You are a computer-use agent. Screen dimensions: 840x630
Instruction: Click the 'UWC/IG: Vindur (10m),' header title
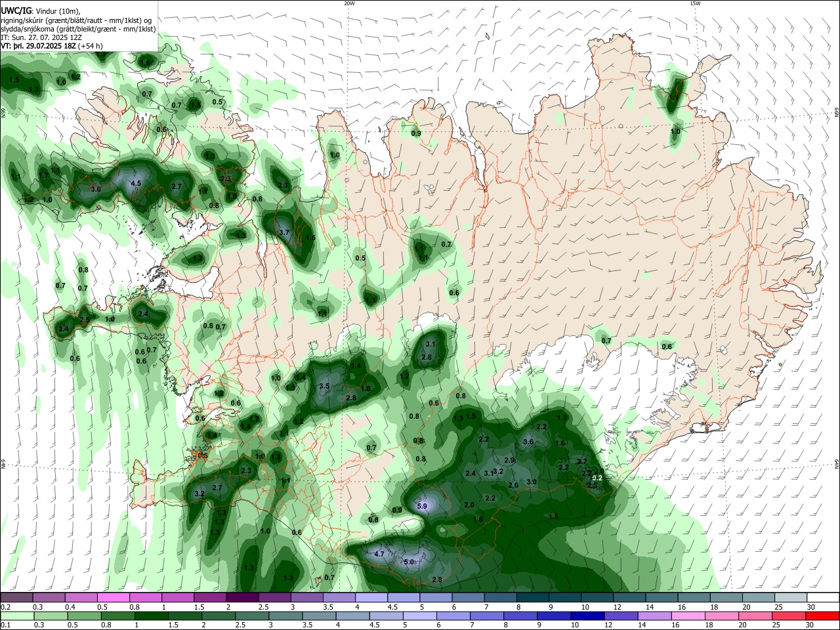point(41,11)
